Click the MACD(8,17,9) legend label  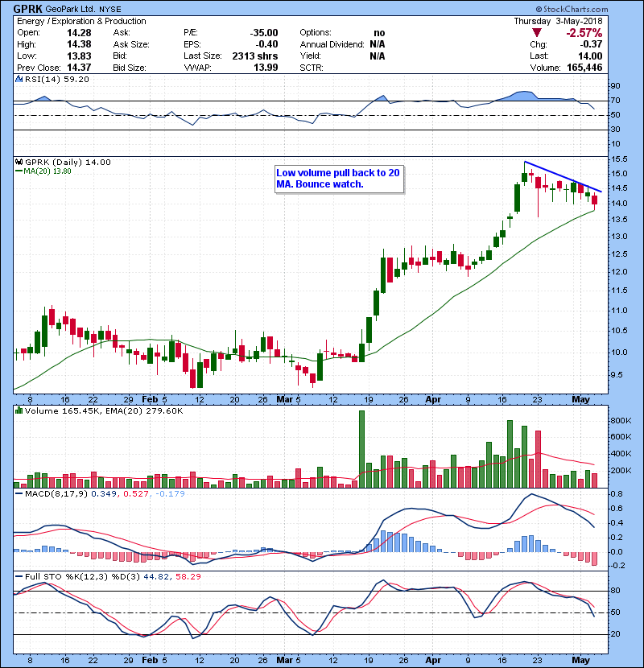(x=56, y=494)
